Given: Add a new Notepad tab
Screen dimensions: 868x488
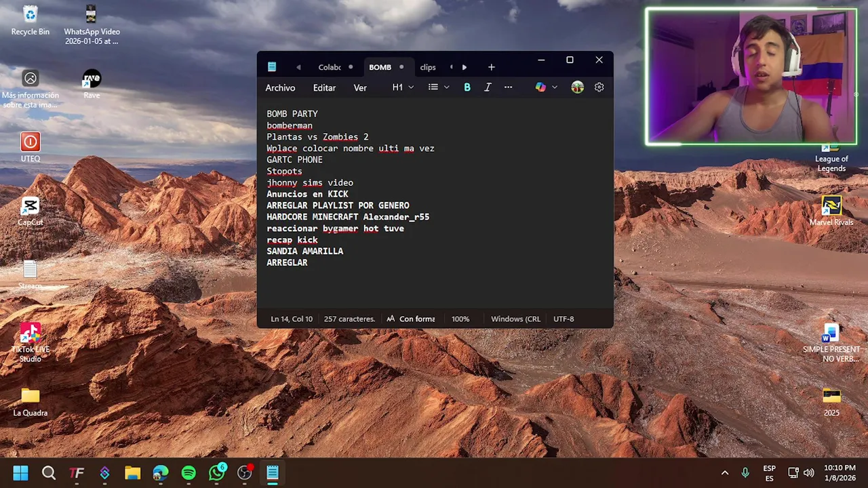Looking at the screenshot, I should [492, 67].
